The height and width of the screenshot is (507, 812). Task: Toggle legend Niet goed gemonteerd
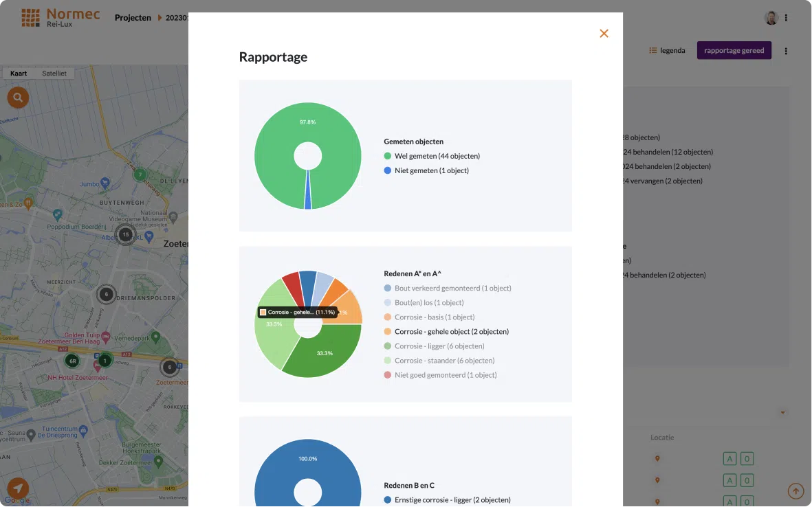(440, 375)
